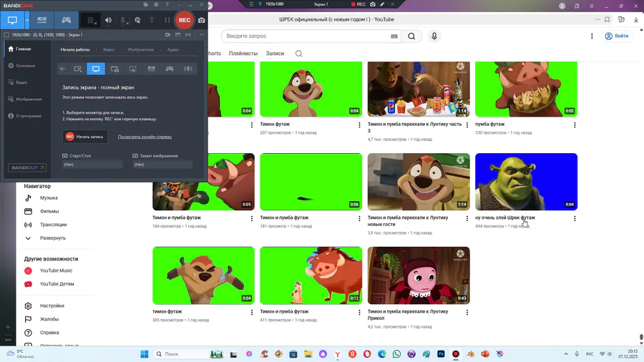Screen dimensions: 644x362
Task: Click the image icon in Bandicam status row
Action: click(x=178, y=35)
